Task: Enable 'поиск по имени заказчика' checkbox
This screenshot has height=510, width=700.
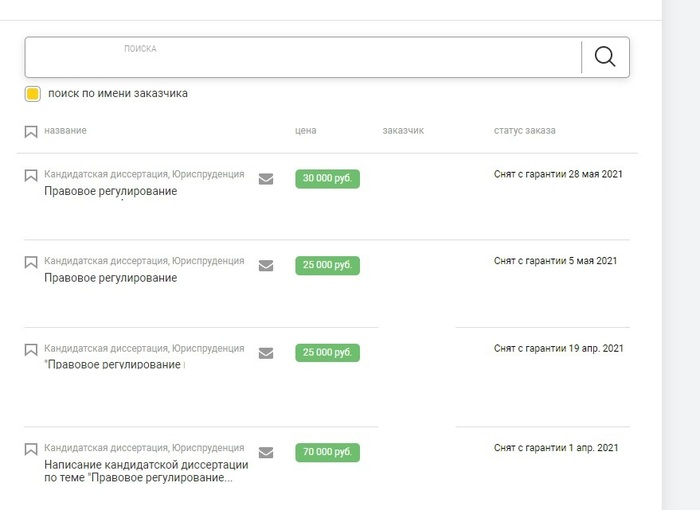Action: point(33,94)
